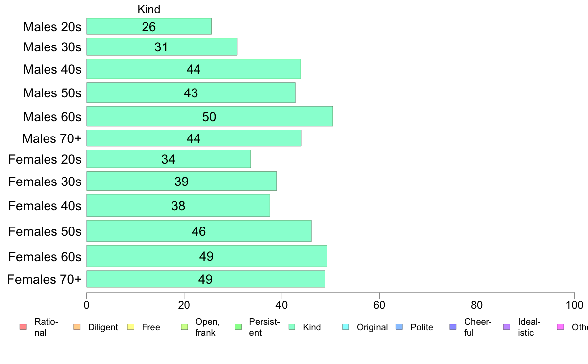Select the Persistent legend green swatch
This screenshot has height=364, width=588.
[238, 327]
